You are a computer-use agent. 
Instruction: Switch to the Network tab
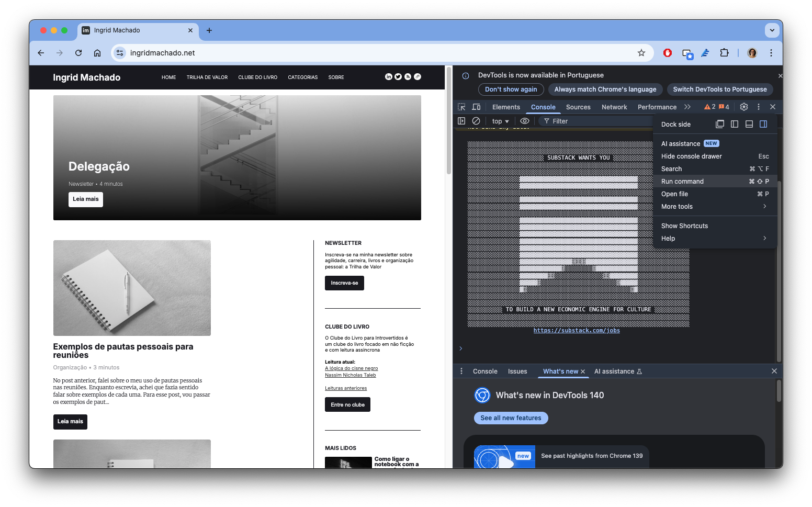point(614,107)
